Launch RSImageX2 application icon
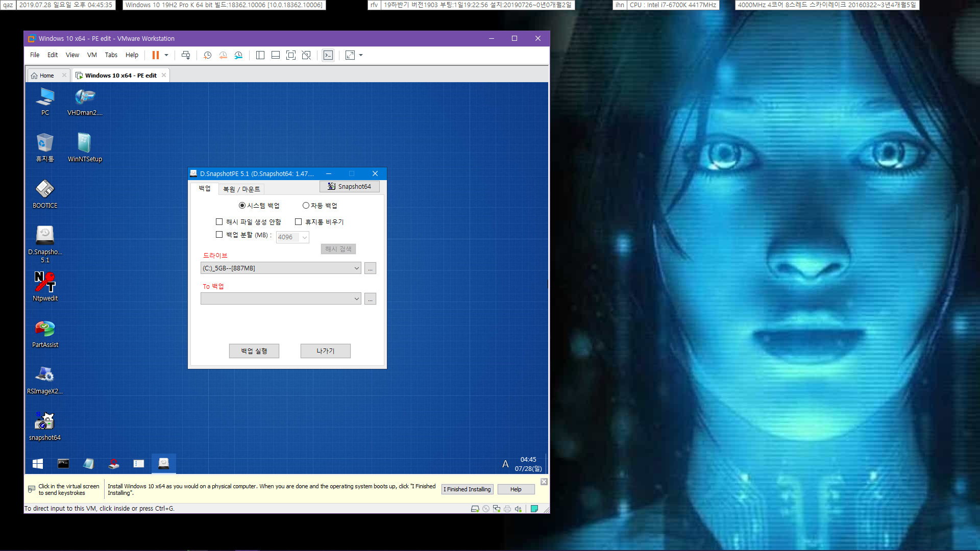Screen dimensions: 980x551 click(x=45, y=376)
